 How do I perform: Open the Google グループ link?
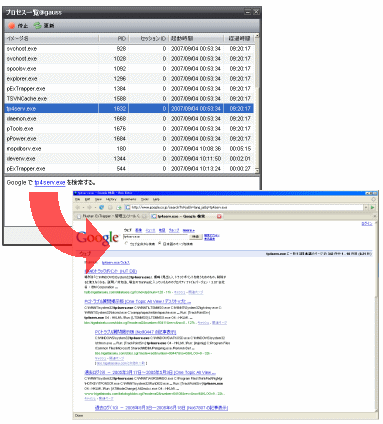tap(174, 230)
